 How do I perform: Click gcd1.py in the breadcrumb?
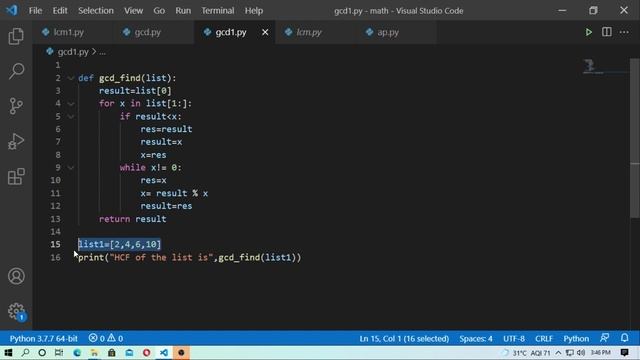[73, 52]
